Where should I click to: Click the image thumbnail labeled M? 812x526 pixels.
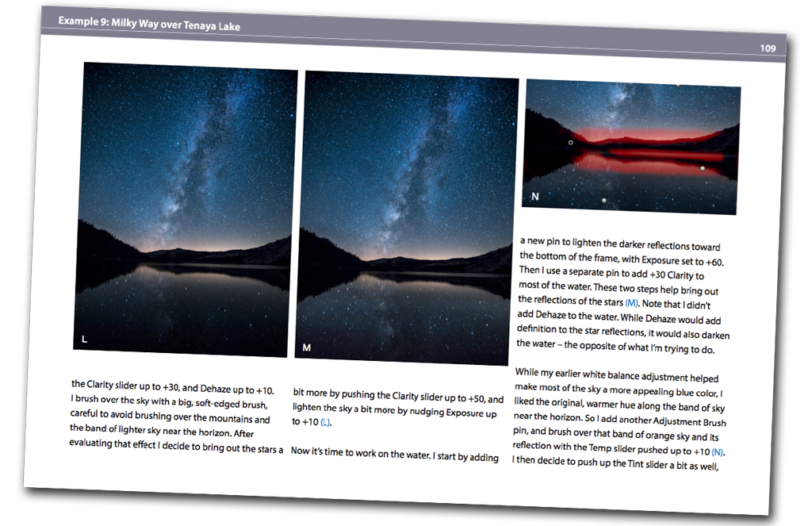[407, 218]
